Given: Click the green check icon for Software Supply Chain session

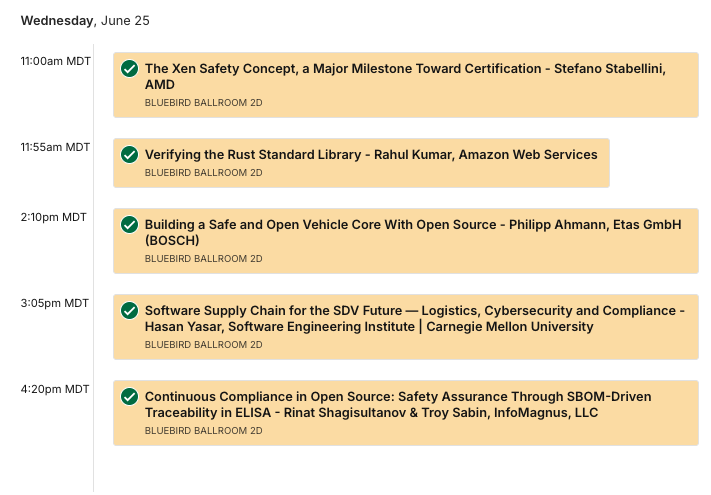Looking at the screenshot, I should coord(129,311).
